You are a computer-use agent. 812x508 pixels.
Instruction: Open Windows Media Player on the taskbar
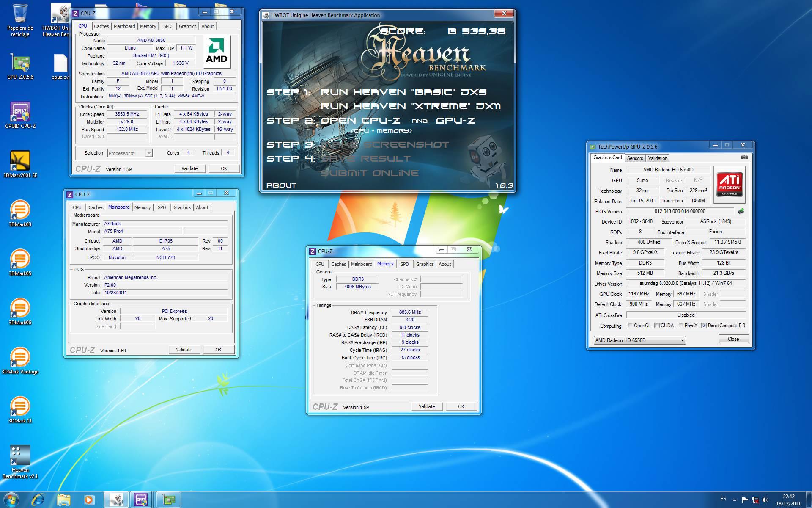coord(89,500)
